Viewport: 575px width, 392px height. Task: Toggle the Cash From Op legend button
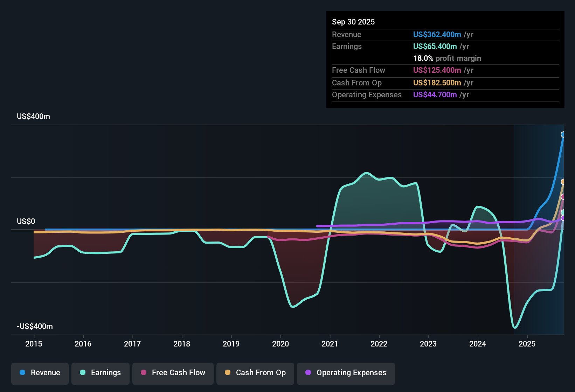(x=255, y=373)
